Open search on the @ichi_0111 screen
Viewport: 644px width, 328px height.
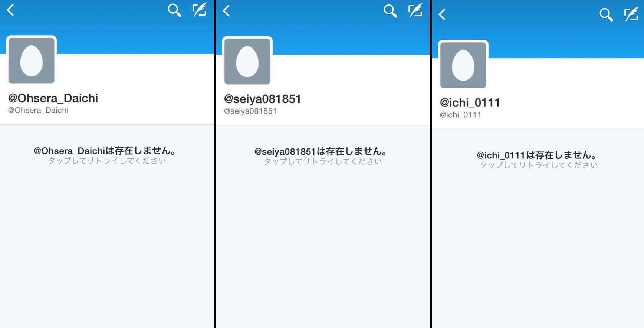pyautogui.click(x=606, y=15)
